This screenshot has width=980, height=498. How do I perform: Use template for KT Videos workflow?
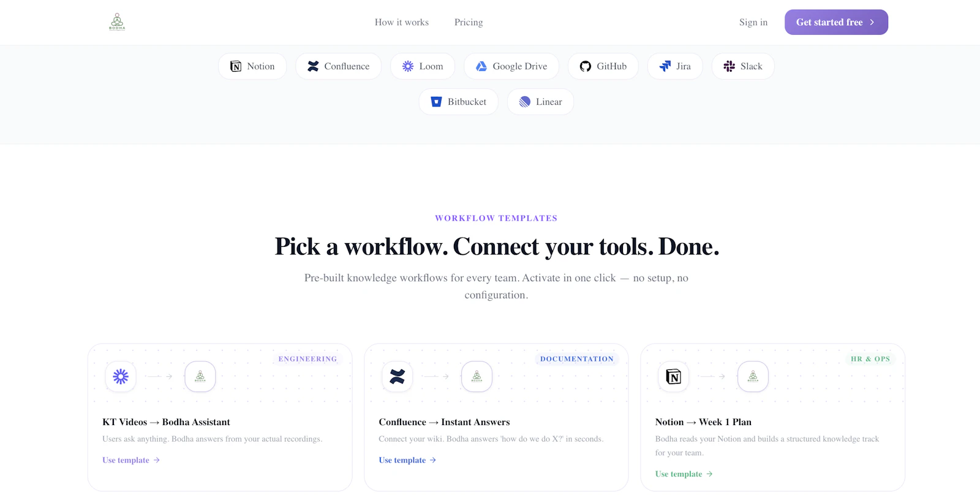click(131, 460)
